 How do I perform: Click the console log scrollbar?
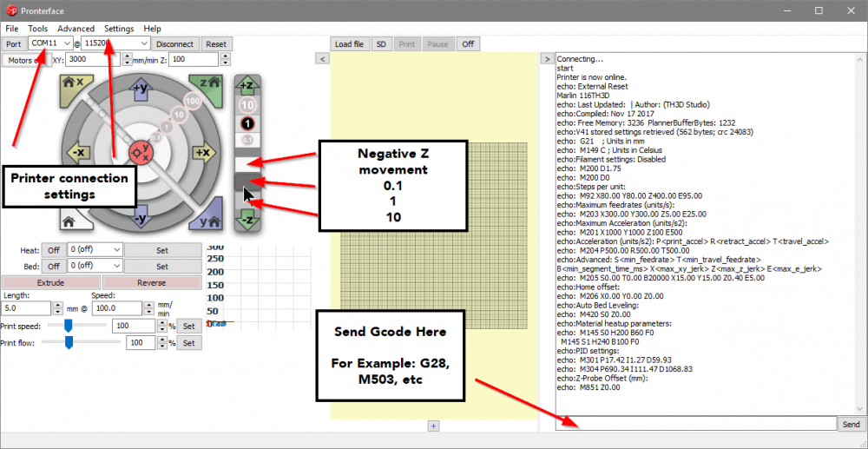tap(859, 234)
